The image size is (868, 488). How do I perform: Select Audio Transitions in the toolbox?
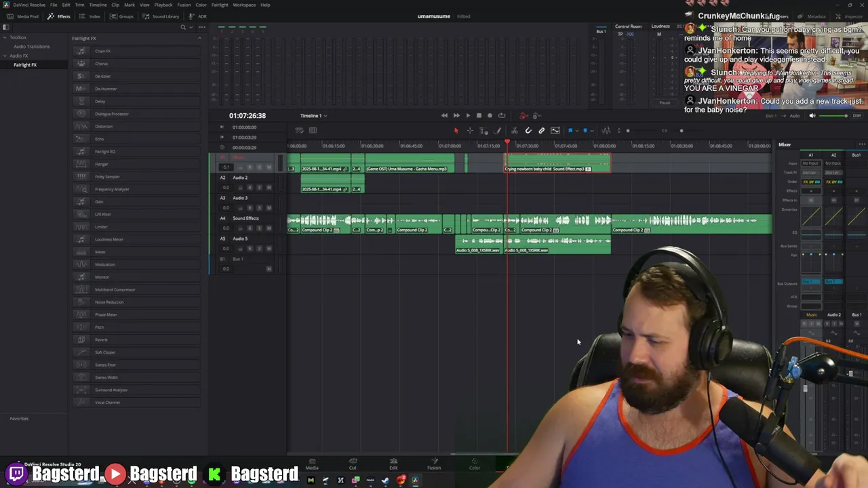pyautogui.click(x=32, y=47)
